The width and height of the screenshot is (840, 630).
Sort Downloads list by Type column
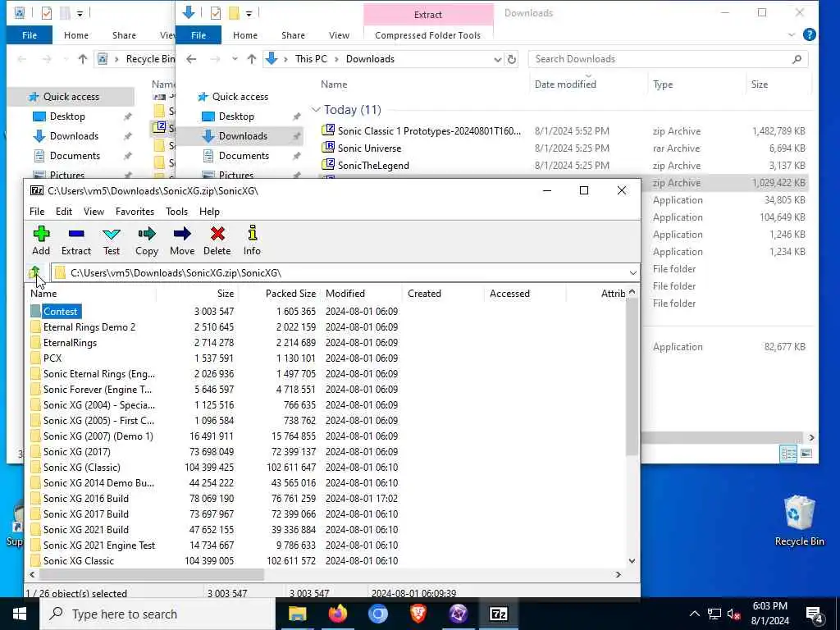[x=696, y=84]
